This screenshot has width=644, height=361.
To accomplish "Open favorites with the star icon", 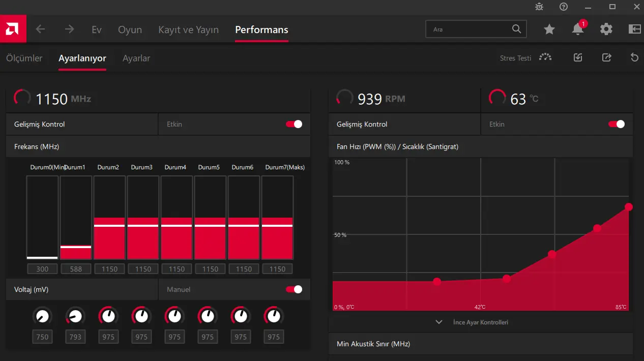I will [x=549, y=29].
